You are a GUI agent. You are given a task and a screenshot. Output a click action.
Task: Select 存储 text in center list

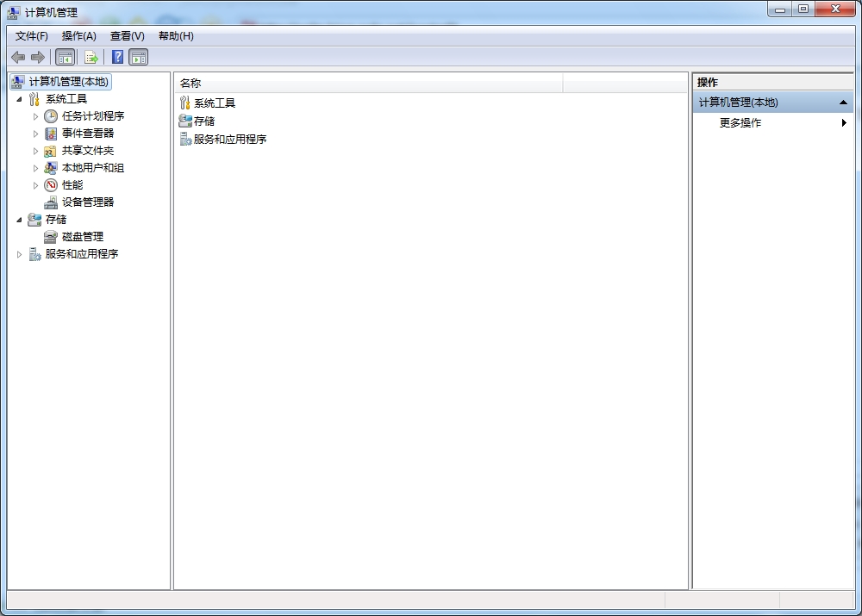[204, 121]
